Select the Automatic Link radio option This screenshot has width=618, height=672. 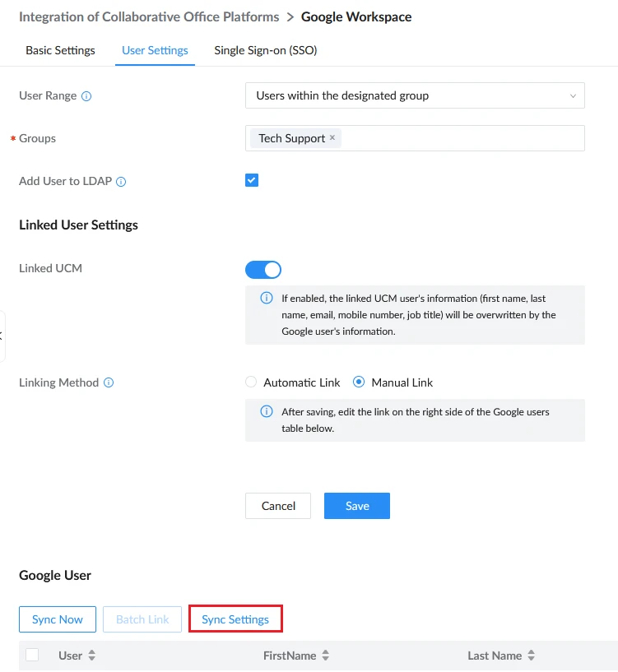pos(251,382)
